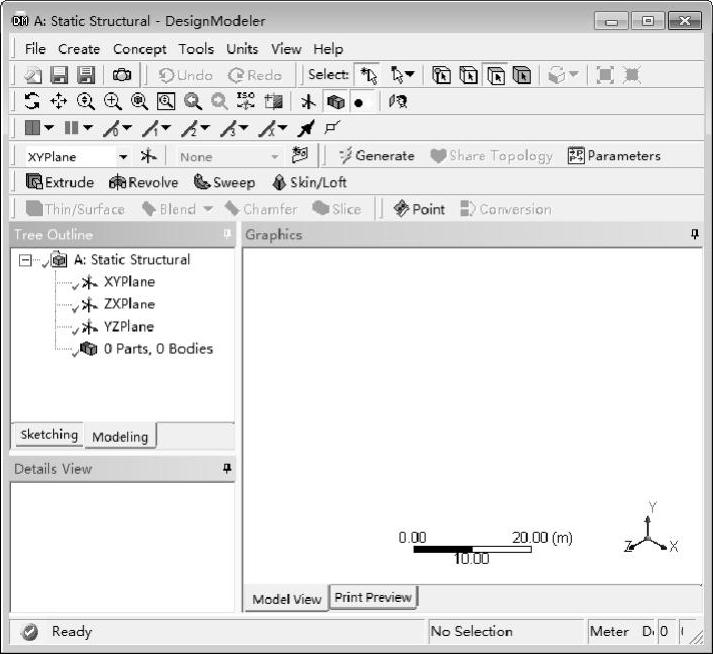Toggle Display Points visibility
This screenshot has height=654, width=713.
[x=359, y=103]
